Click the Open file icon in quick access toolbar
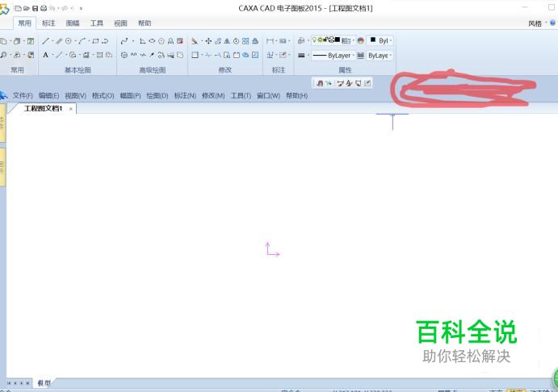 27,8
